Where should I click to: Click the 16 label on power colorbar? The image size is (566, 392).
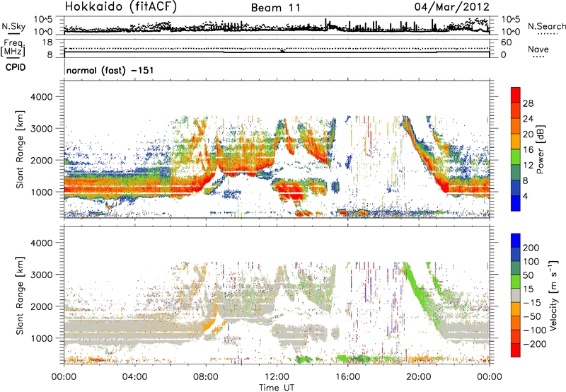(528, 150)
